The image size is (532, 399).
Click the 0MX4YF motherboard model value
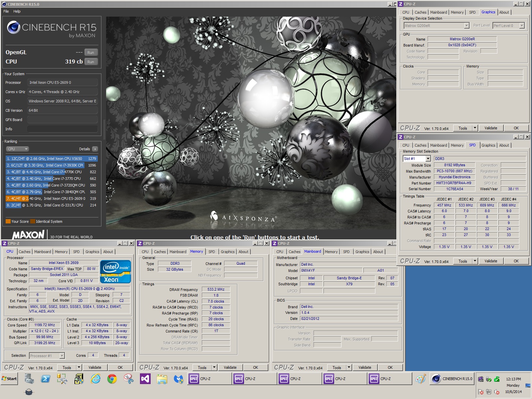[331, 270]
